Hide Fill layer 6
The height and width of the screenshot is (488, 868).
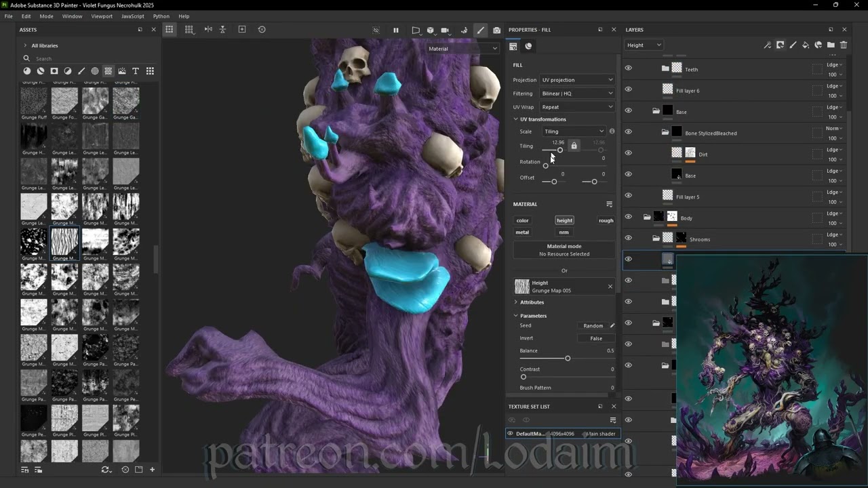click(x=628, y=89)
